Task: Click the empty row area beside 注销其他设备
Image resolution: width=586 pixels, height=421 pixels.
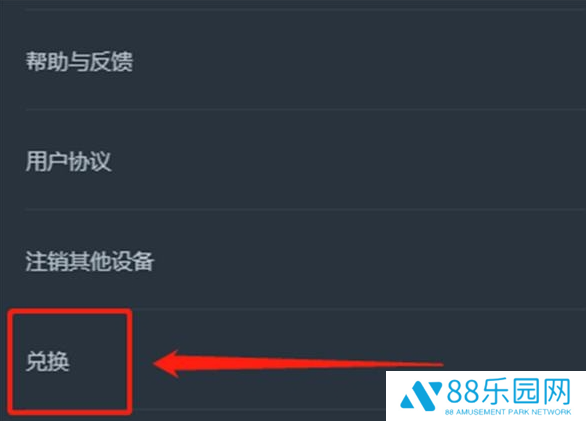Action: click(x=370, y=261)
